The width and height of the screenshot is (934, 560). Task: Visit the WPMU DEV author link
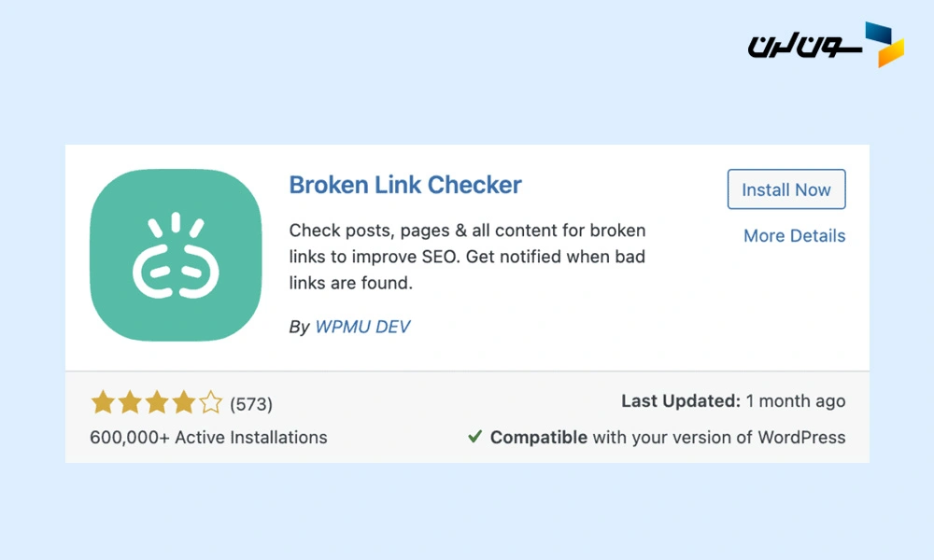point(362,327)
